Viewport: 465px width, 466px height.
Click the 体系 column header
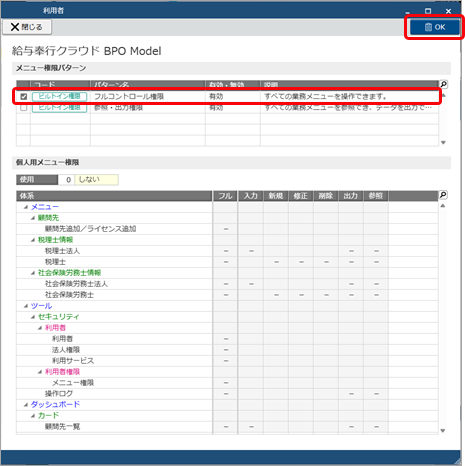[x=114, y=196]
